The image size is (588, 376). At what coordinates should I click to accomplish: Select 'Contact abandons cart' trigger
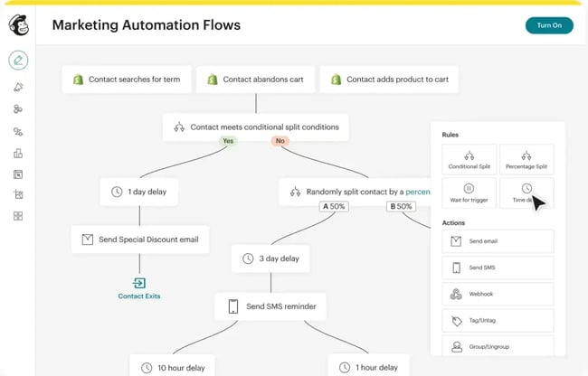[255, 80]
